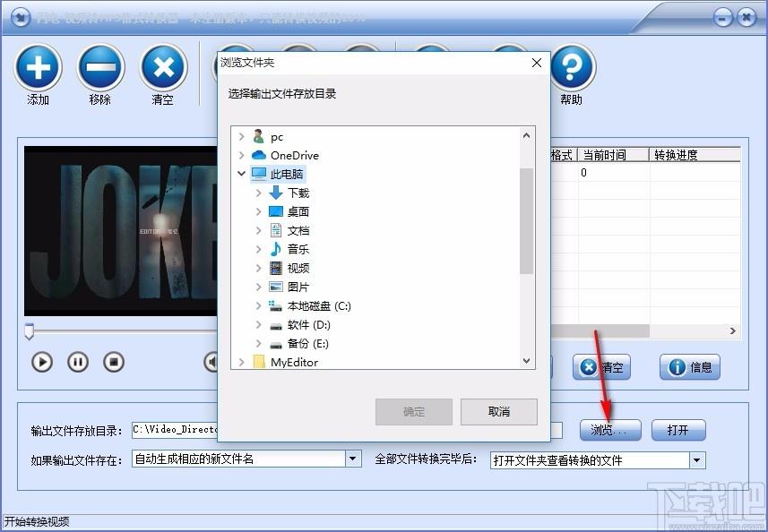The width and height of the screenshot is (768, 532).
Task: Expand the MyEditor folder node
Action: pyautogui.click(x=241, y=362)
